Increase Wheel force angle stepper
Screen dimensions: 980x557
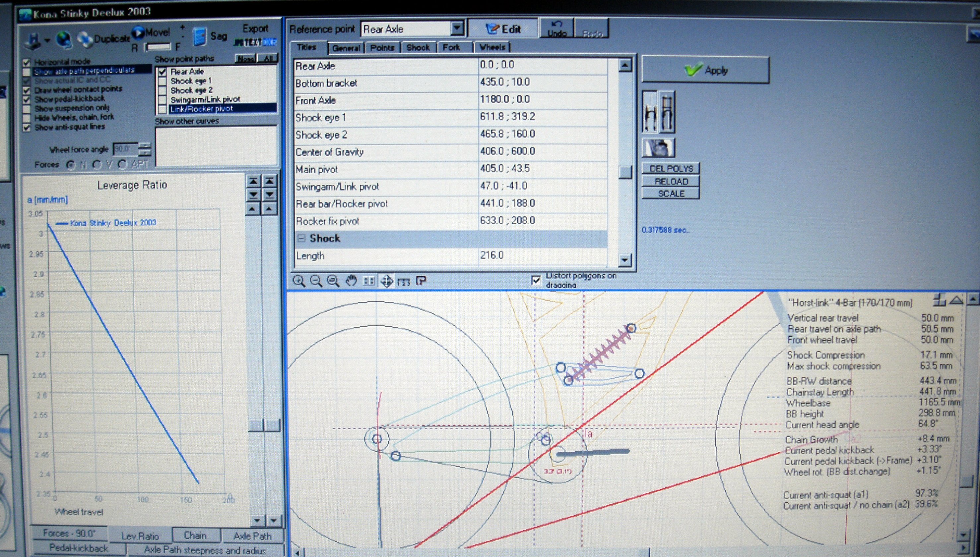[145, 145]
